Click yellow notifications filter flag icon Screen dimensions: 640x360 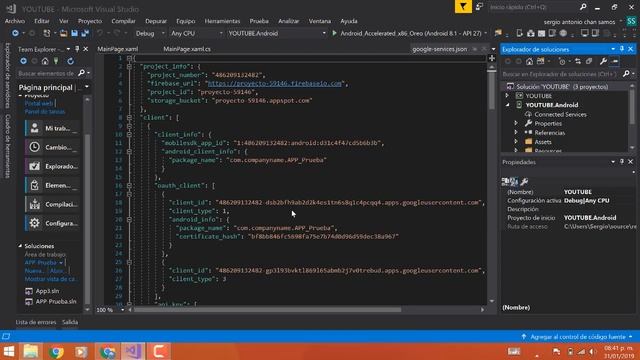click(x=463, y=7)
